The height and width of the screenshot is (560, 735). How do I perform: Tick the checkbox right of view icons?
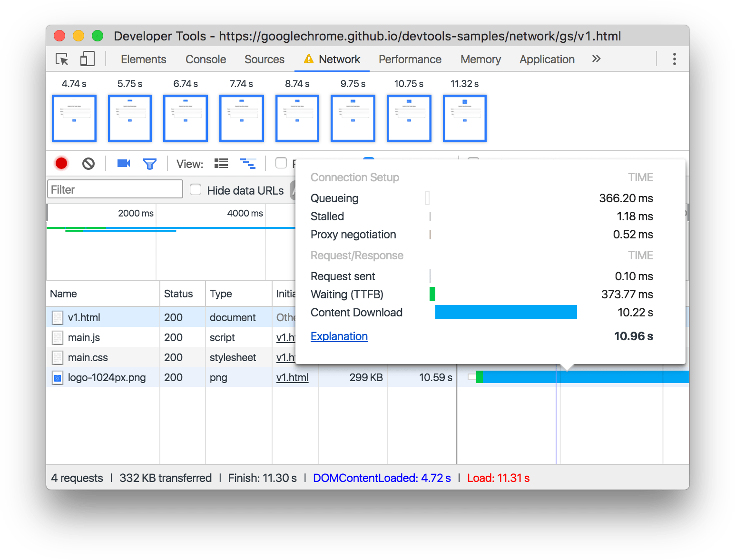(x=281, y=163)
